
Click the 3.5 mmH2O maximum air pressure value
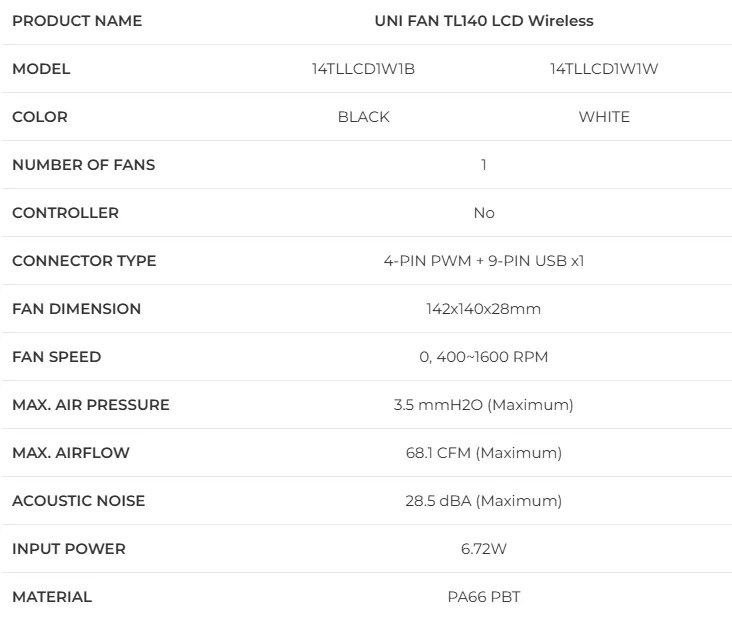[483, 405]
